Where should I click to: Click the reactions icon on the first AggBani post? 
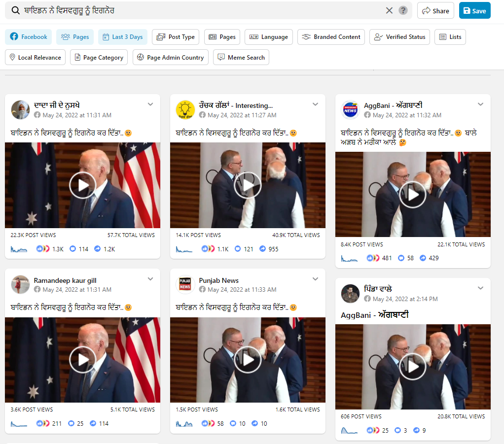[373, 258]
